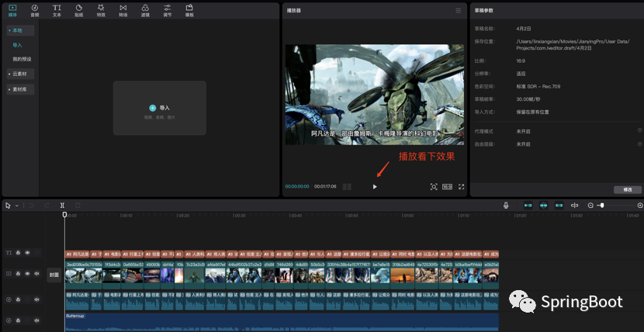Viewport: 644px width, 332px height.
Task: Play the preview video
Action: 375,187
